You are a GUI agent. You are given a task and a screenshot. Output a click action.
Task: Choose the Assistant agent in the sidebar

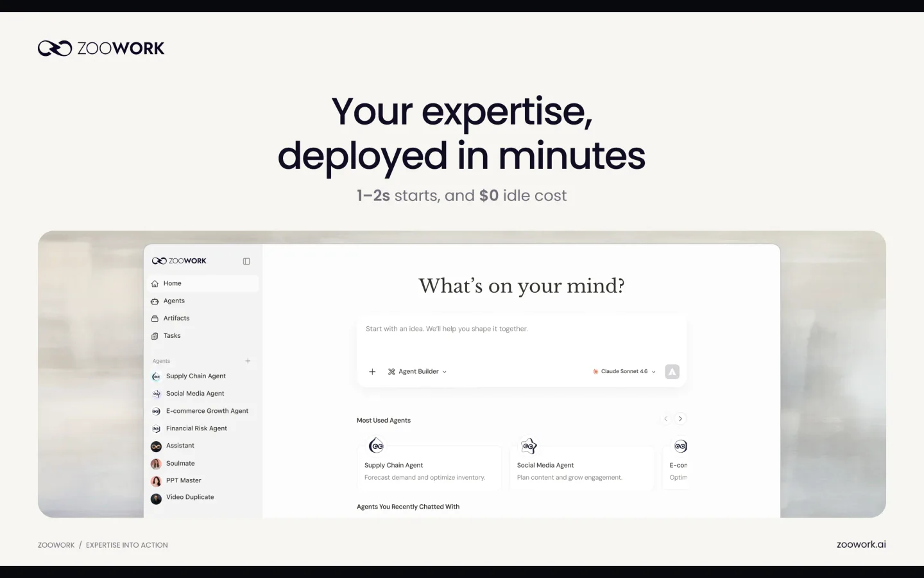point(203,446)
